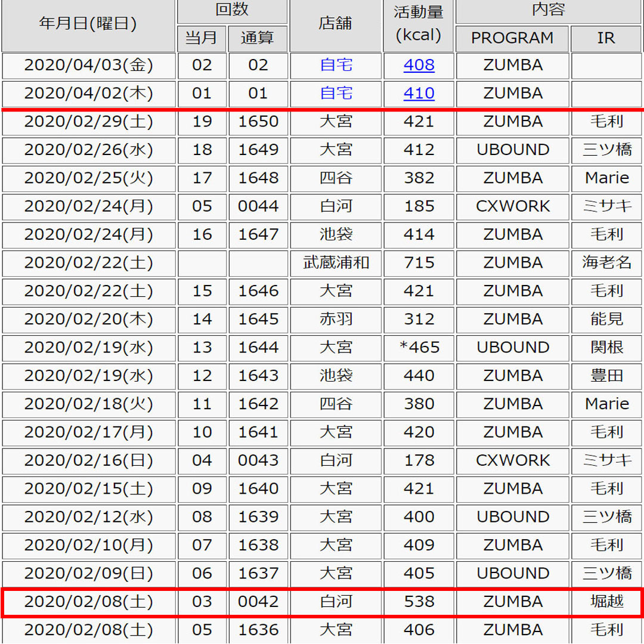Click the store 赤羽
Screen dimensions: 644x644
[x=336, y=319]
